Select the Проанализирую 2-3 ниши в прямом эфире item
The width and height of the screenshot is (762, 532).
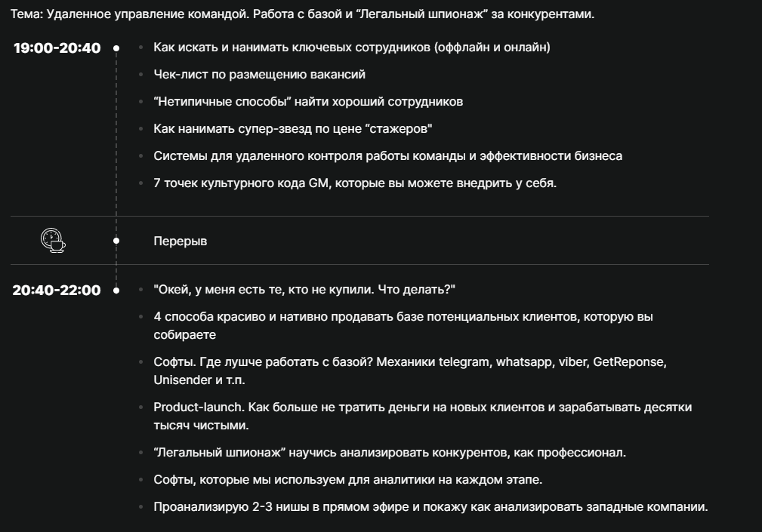click(x=430, y=507)
